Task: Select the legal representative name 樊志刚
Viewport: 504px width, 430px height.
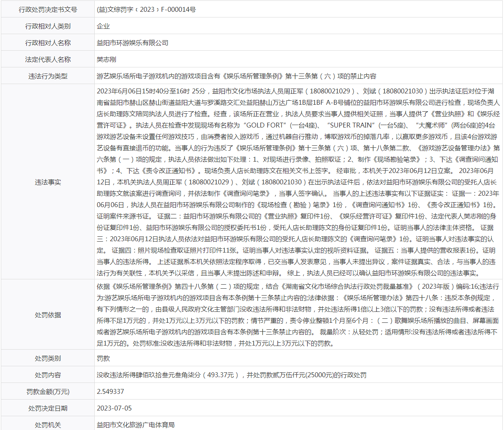Action: click(x=106, y=59)
